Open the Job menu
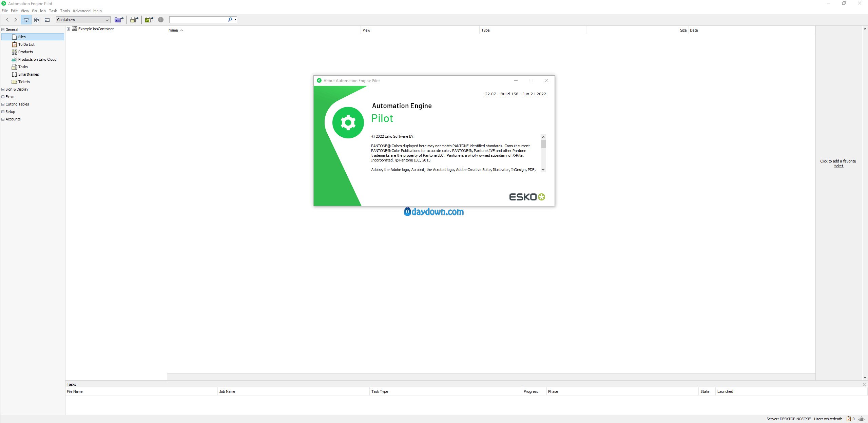Screen dimensions: 868x423 [x=43, y=11]
